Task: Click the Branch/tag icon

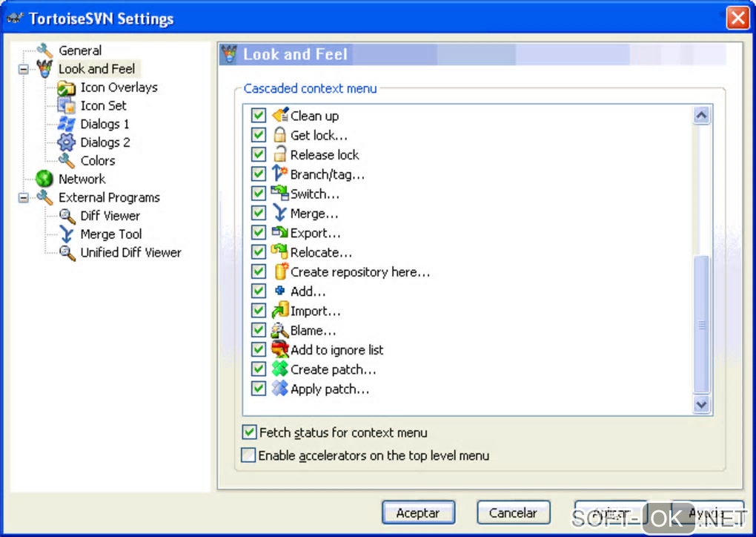Action: tap(279, 174)
